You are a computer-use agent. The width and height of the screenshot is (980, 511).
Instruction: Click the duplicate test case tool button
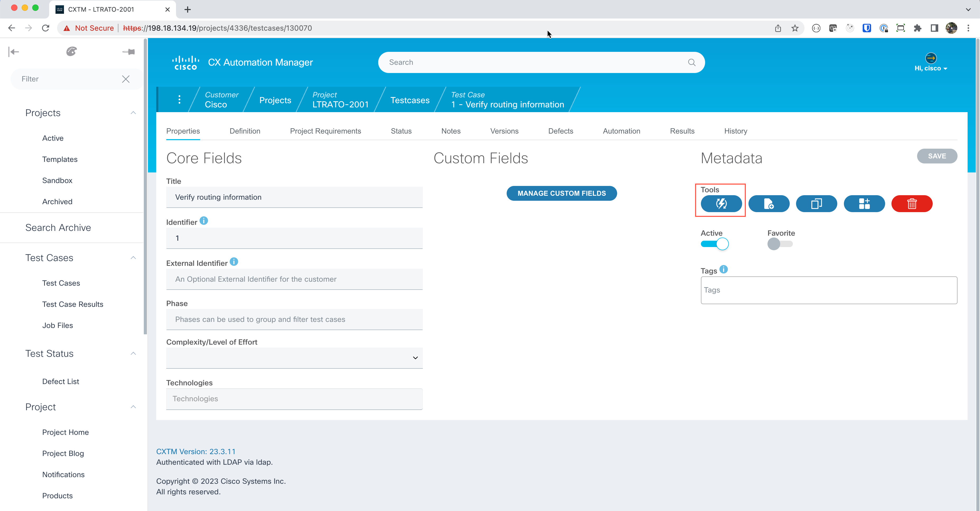coord(816,204)
